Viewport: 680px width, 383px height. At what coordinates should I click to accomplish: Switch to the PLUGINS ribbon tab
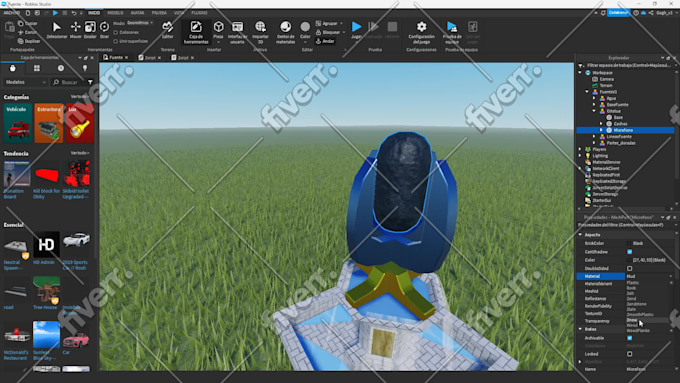pyautogui.click(x=199, y=13)
